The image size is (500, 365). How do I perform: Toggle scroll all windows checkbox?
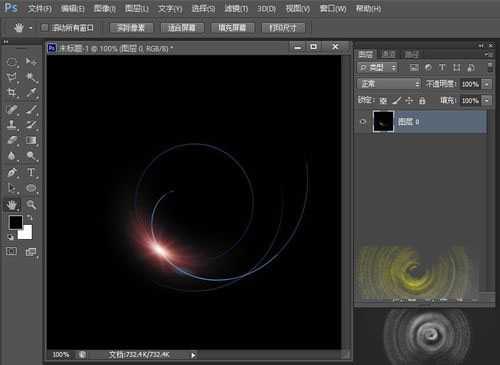coord(44,28)
